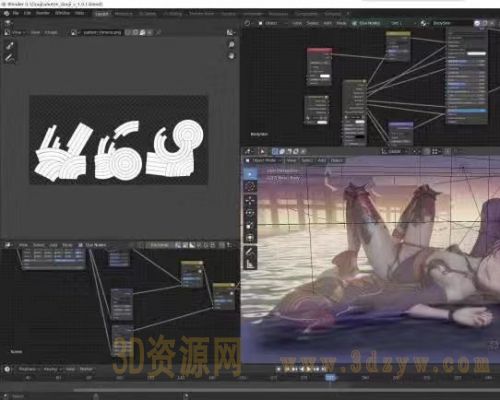
Task: Select the Move tool
Action: [250, 200]
